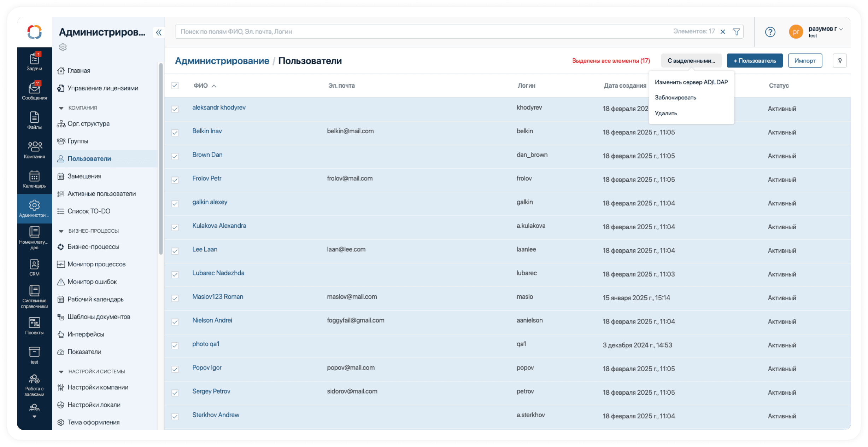Screen dimensions: 868x447
Task: Click the + Пользователь button
Action: coord(755,61)
